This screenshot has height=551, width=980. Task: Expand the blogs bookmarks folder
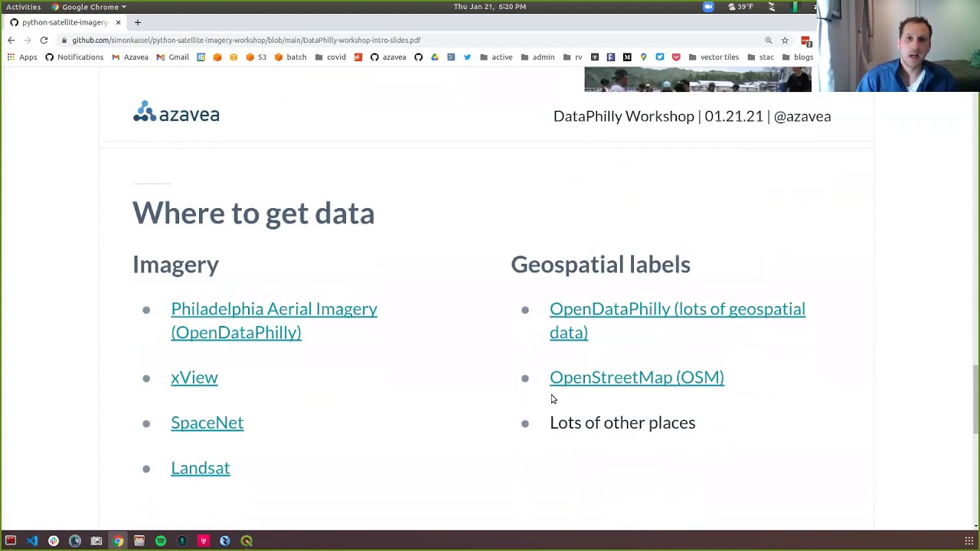pyautogui.click(x=798, y=57)
